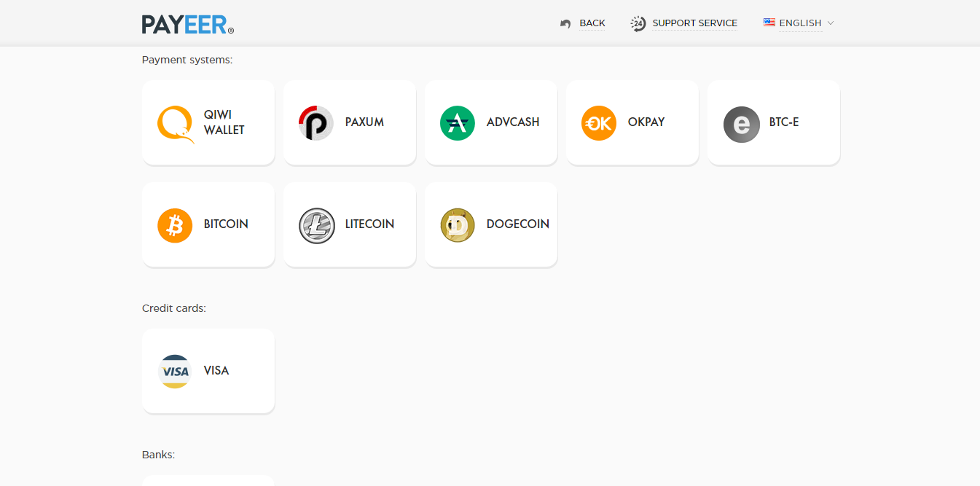Select the Bitcoin payment icon
980x486 pixels.
coord(174,225)
